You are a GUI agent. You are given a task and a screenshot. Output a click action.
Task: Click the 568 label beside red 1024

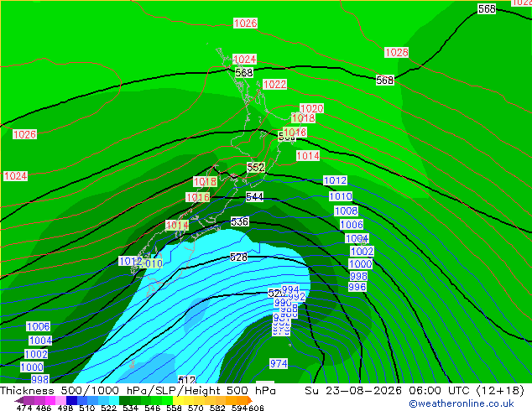[x=244, y=73]
